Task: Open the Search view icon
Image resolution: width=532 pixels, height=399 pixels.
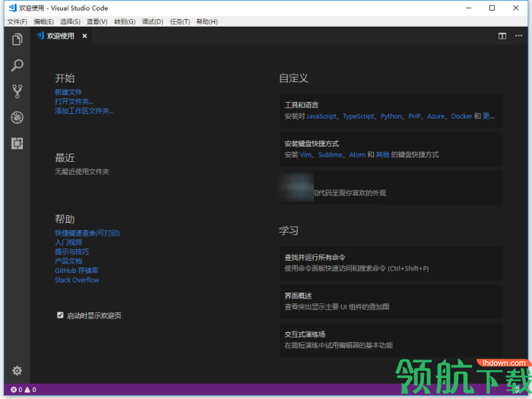Action: [17, 65]
